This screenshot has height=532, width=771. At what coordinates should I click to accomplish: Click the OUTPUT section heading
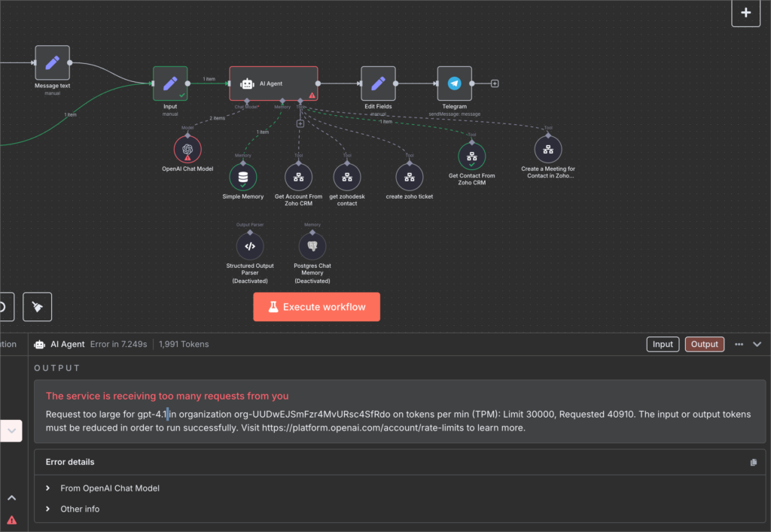(x=56, y=369)
